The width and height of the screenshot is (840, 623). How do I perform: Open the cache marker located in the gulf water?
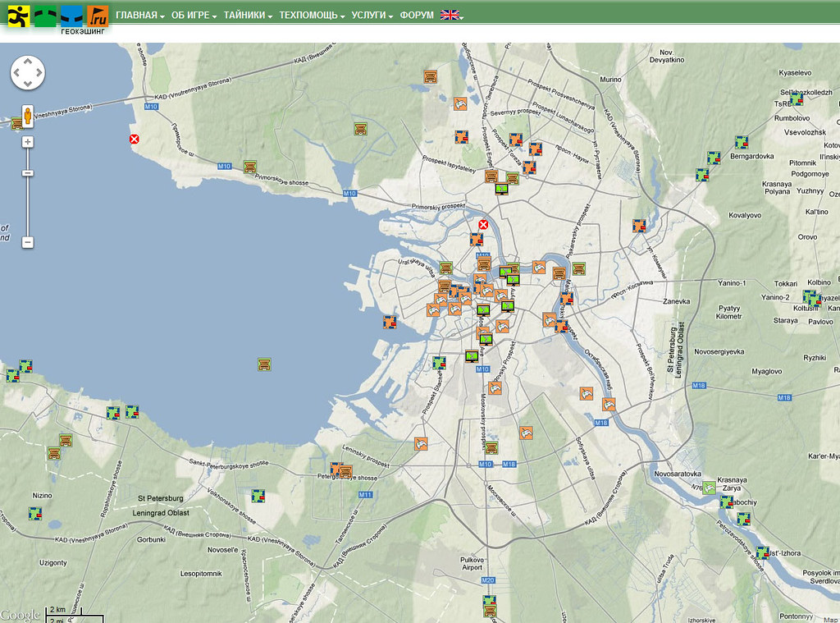point(264,364)
